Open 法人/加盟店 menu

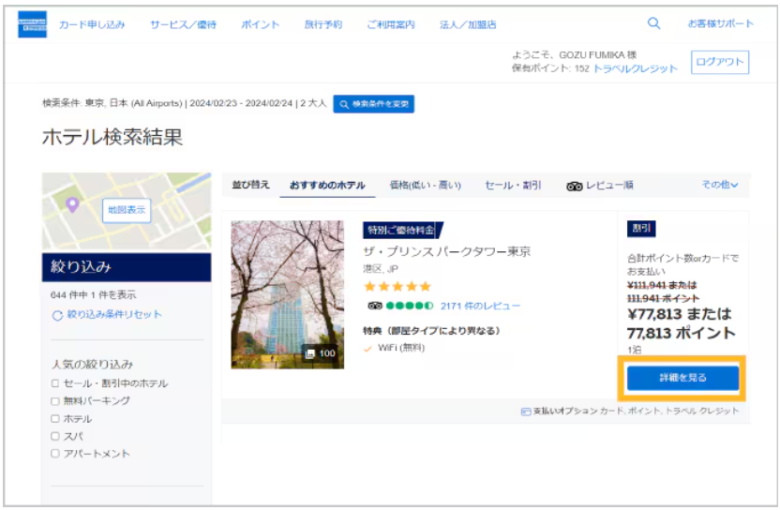[468, 24]
